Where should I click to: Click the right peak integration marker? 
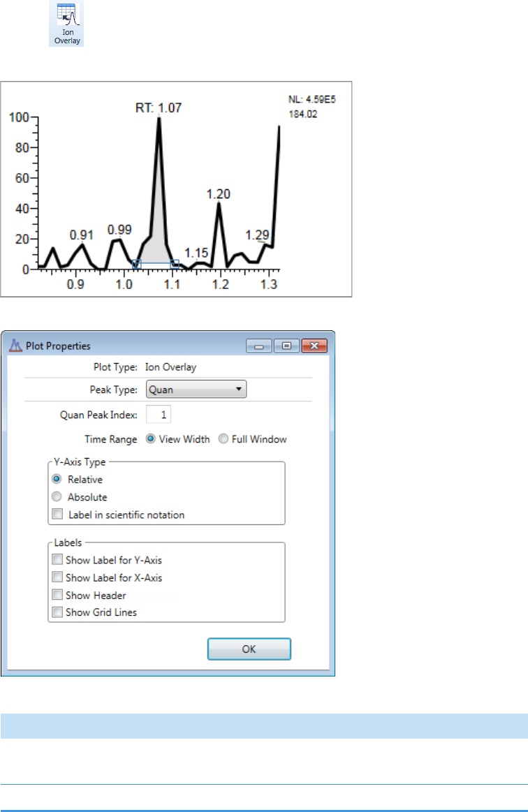(x=175, y=264)
